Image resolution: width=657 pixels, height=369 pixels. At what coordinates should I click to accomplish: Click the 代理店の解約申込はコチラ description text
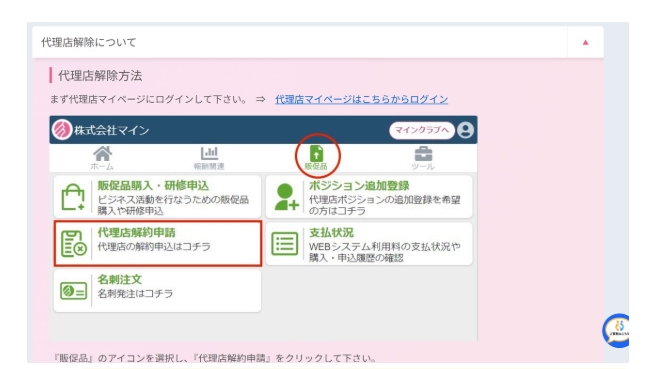click(154, 247)
